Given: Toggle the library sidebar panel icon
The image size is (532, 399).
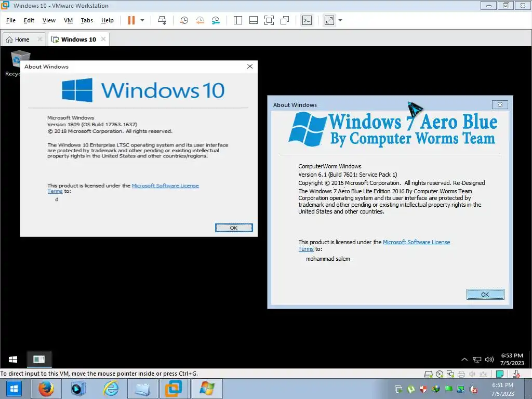Looking at the screenshot, I should [238, 20].
